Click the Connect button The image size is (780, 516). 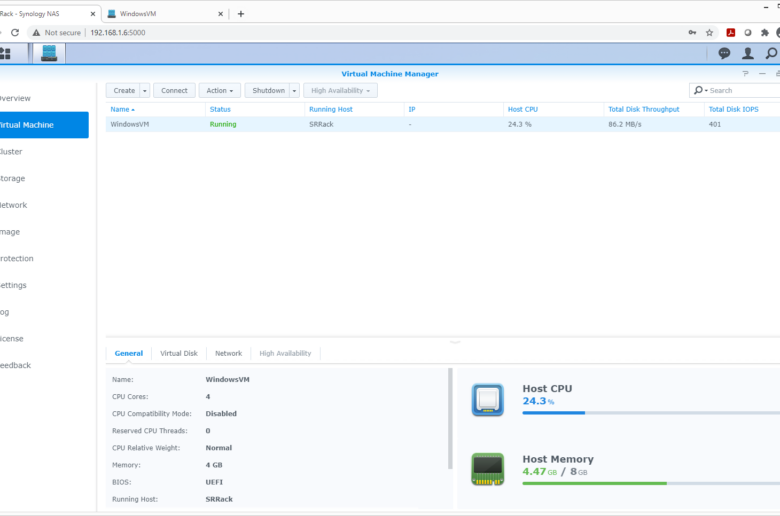(x=174, y=91)
